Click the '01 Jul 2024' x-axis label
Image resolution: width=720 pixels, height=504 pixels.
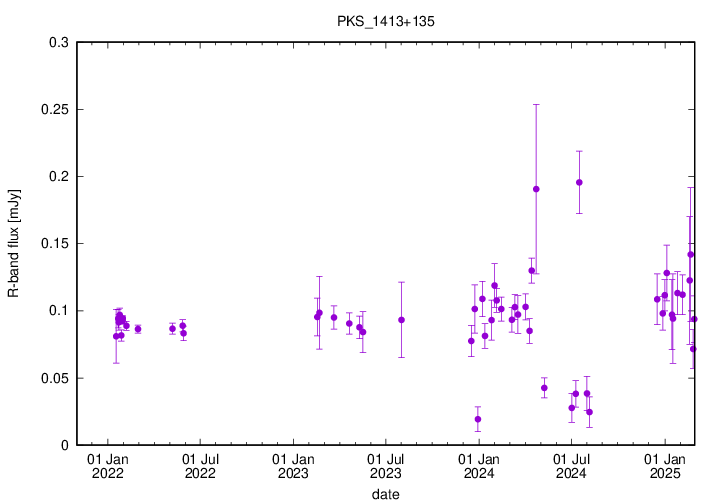(572, 465)
